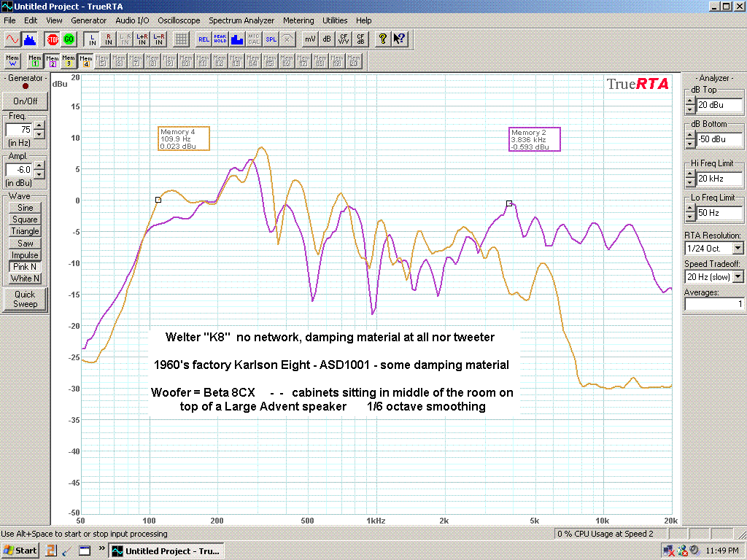Select Triangle waveform
The width and height of the screenshot is (747, 560).
point(26,231)
